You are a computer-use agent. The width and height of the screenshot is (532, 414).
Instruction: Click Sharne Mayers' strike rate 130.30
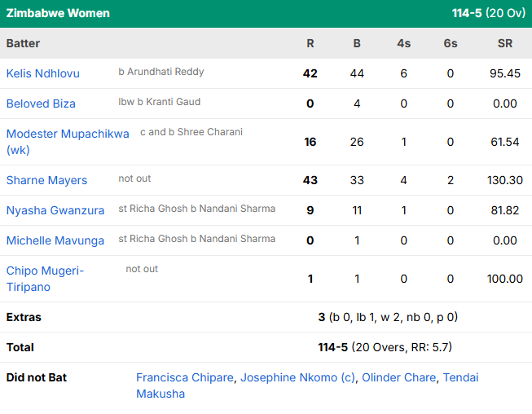(505, 180)
